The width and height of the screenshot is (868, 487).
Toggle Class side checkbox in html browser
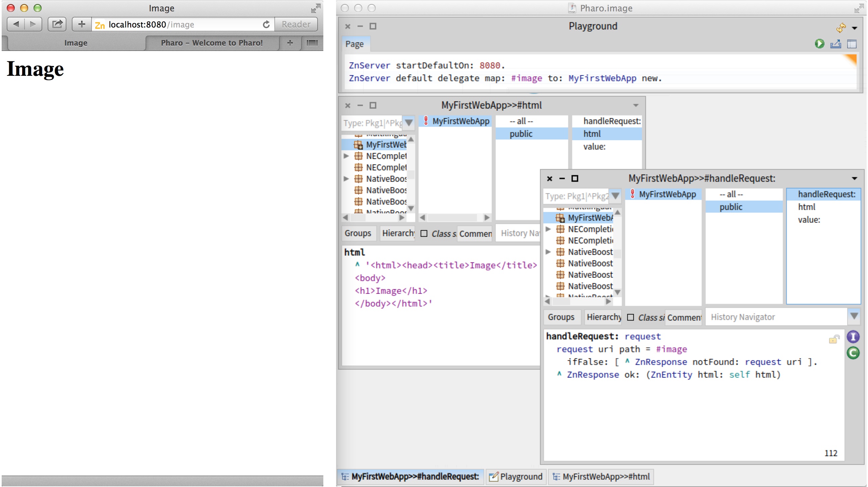click(424, 233)
